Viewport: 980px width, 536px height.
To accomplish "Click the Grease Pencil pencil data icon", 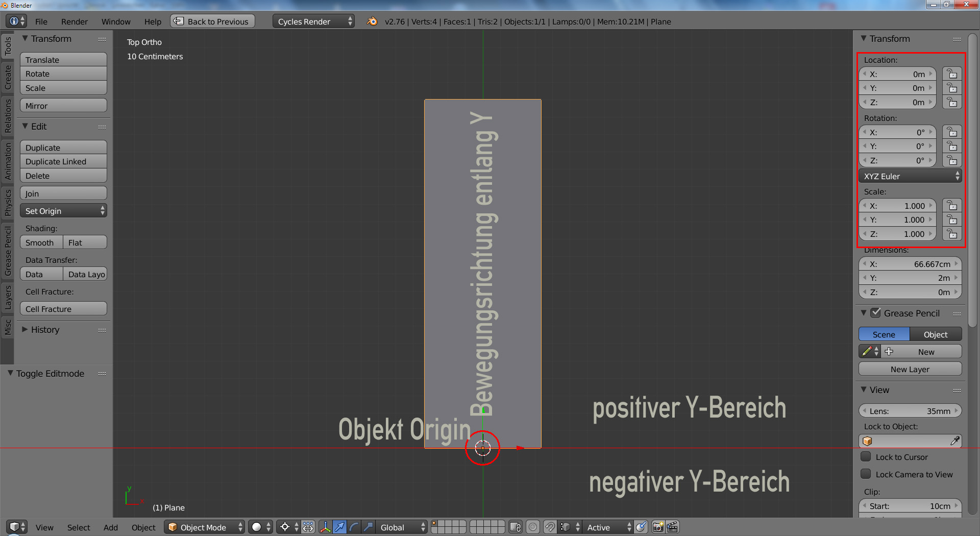I will tap(870, 352).
